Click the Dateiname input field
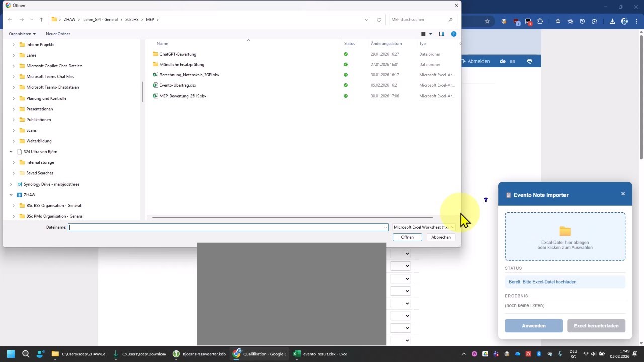 (x=228, y=227)
